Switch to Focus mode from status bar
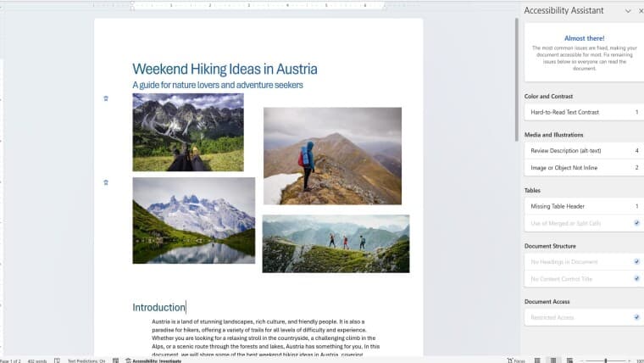 tap(516, 360)
